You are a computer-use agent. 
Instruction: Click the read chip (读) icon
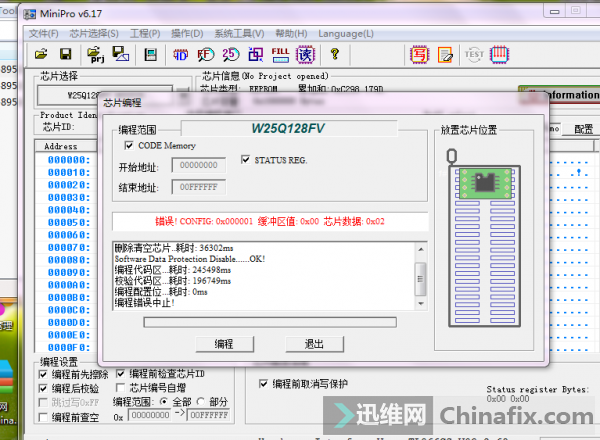tap(305, 55)
